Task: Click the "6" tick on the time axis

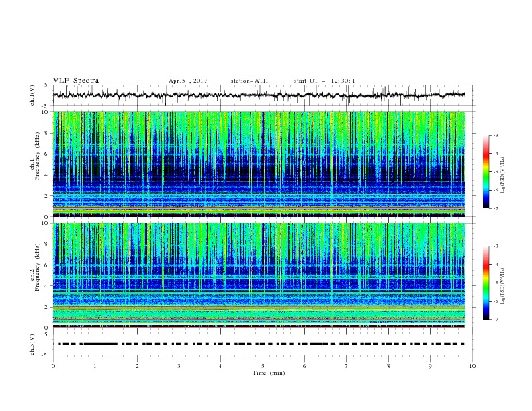Action: point(304,366)
